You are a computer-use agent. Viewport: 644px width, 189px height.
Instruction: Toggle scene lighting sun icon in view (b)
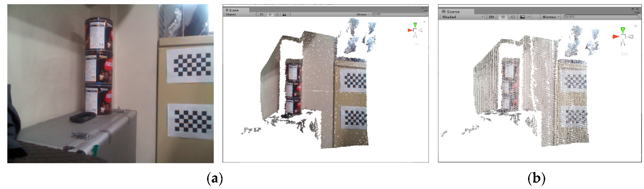(503, 17)
